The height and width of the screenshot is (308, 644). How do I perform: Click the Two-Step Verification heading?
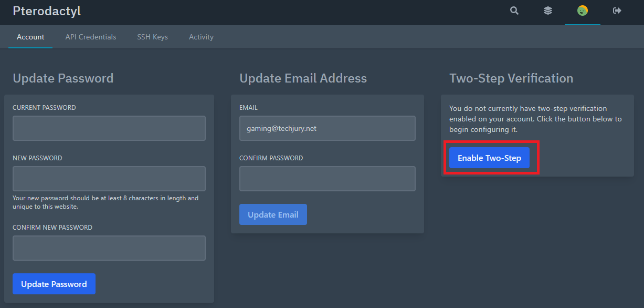click(x=511, y=78)
